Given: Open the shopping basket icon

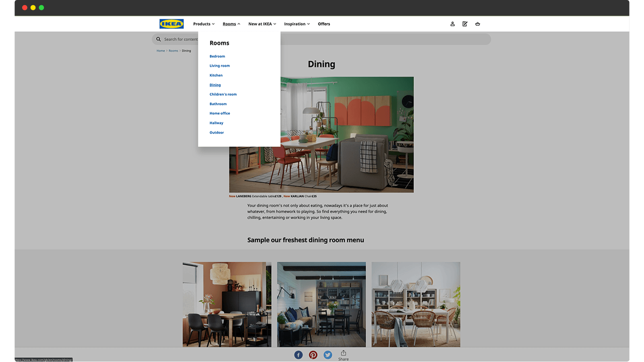Looking at the screenshot, I should (477, 24).
